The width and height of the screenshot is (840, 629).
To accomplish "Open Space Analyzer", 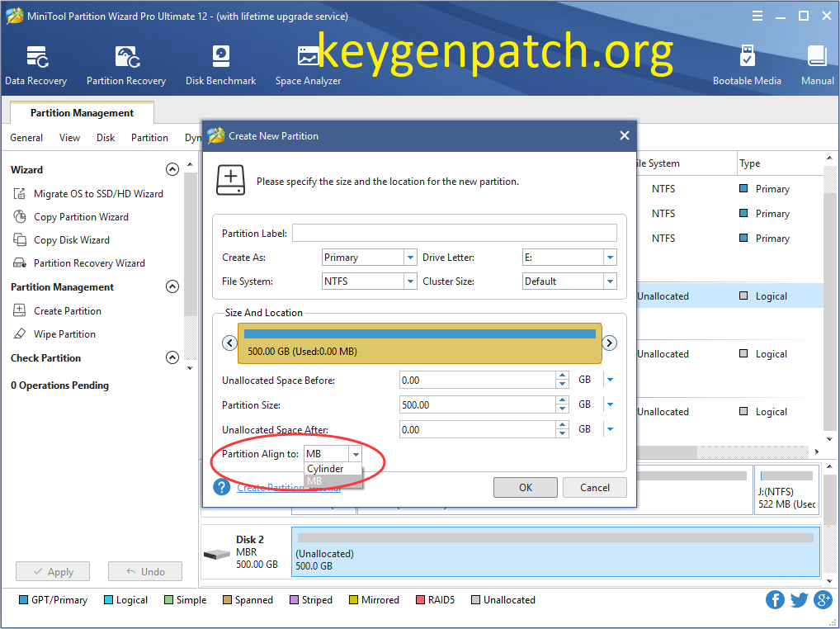I will [308, 65].
